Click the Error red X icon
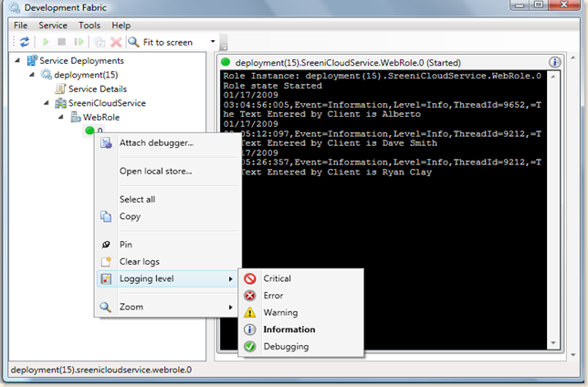The height and width of the screenshot is (387, 588). [250, 296]
